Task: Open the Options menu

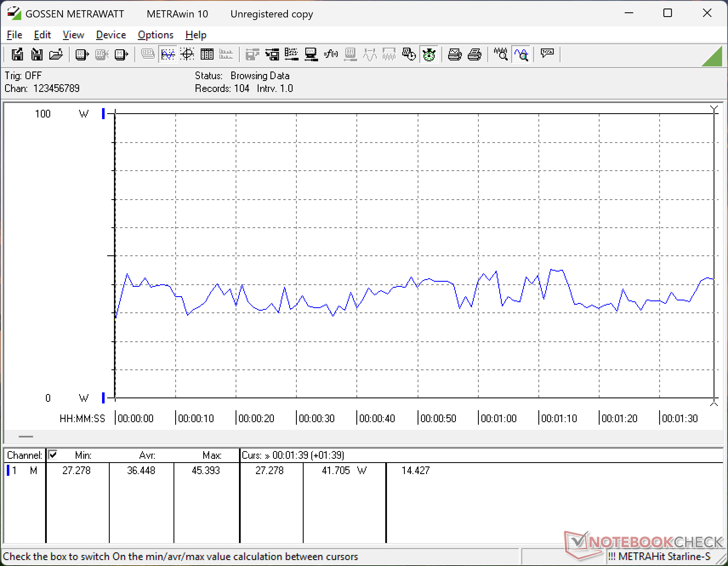Action: tap(156, 35)
